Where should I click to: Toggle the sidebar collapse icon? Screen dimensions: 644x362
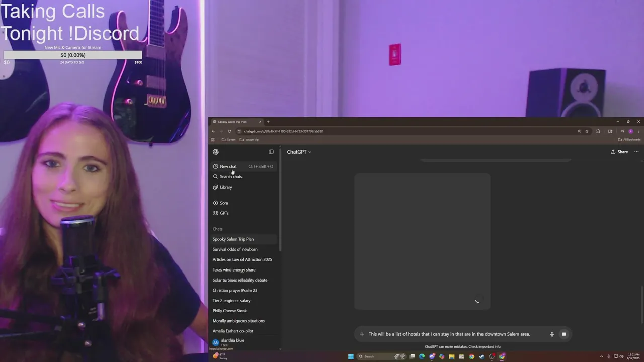[x=271, y=152]
